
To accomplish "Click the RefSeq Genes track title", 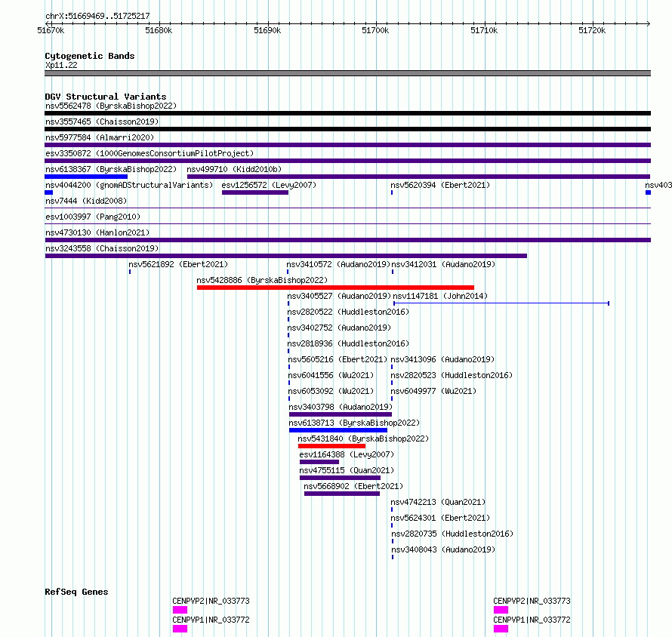I will click(x=76, y=592).
